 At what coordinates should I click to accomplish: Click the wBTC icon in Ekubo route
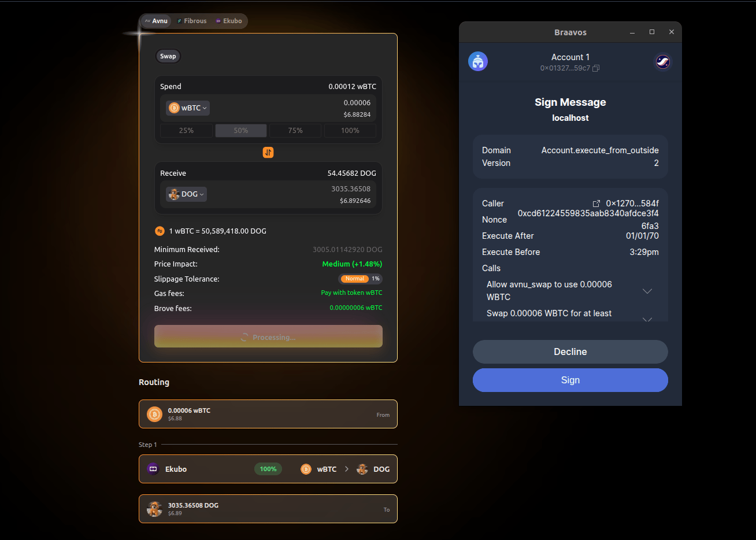(306, 469)
